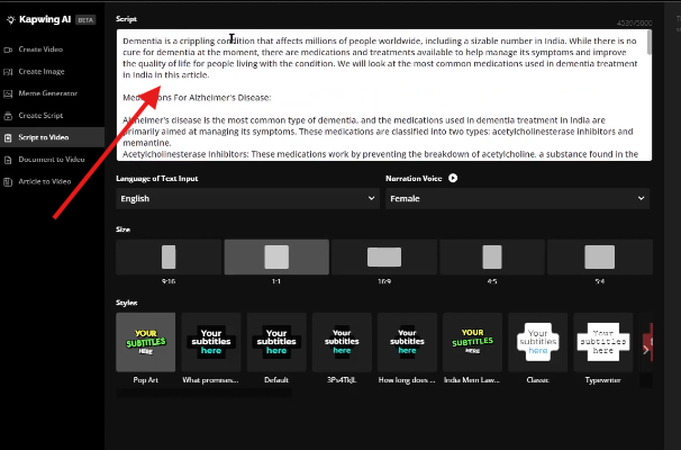Image resolution: width=681 pixels, height=450 pixels.
Task: Click the 'Size' section label
Action: click(x=123, y=229)
